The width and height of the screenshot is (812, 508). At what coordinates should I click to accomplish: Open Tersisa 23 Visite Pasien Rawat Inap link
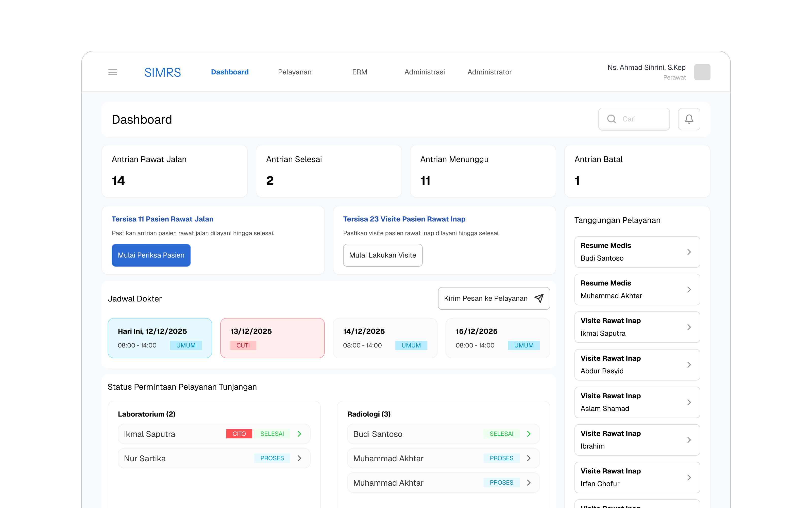(x=404, y=219)
